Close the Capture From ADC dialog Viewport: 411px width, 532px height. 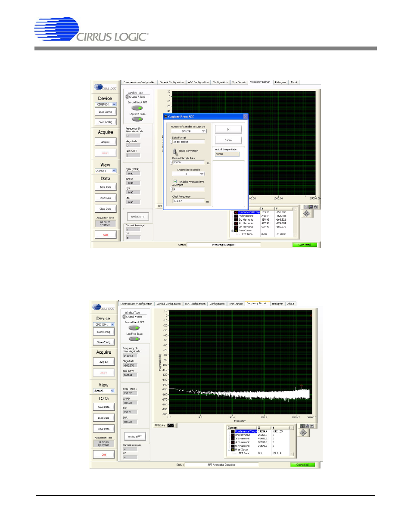(x=245, y=117)
